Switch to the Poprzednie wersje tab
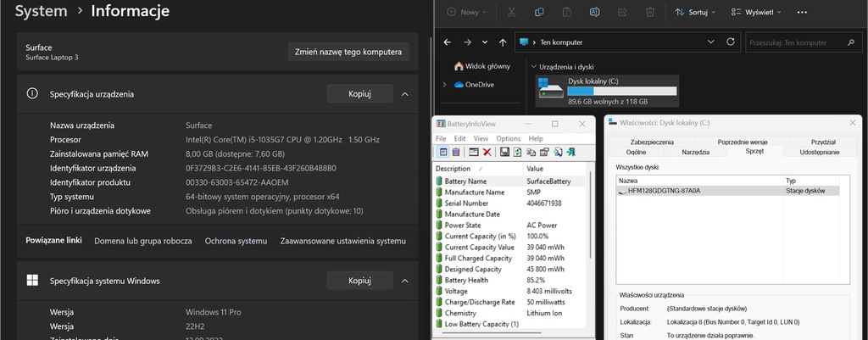Screen dimensions: 868x340 tap(743, 142)
